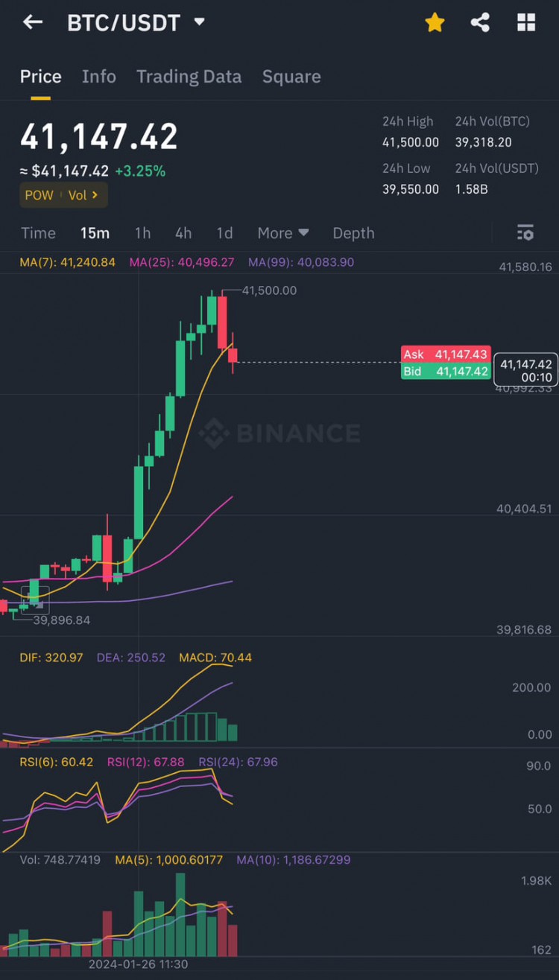Image resolution: width=559 pixels, height=980 pixels.
Task: Switch to the Price tab
Action: tap(40, 77)
